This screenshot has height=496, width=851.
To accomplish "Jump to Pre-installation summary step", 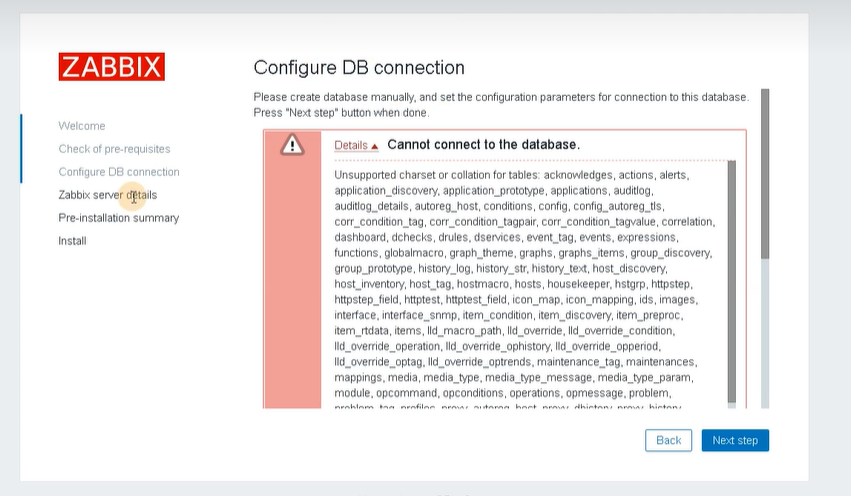I will (119, 218).
